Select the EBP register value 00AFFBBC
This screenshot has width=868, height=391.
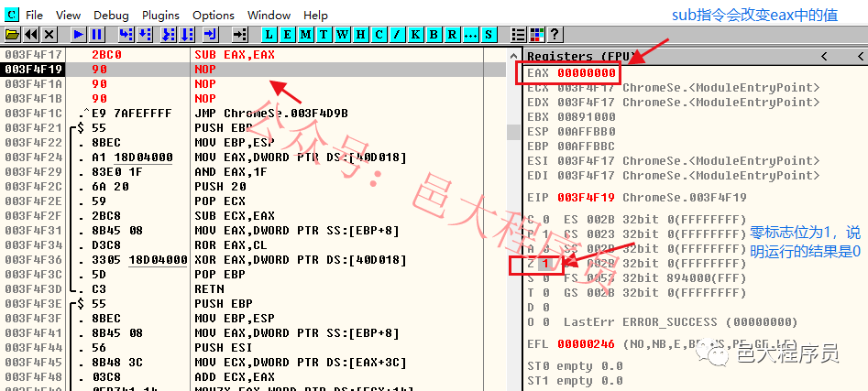click(587, 146)
